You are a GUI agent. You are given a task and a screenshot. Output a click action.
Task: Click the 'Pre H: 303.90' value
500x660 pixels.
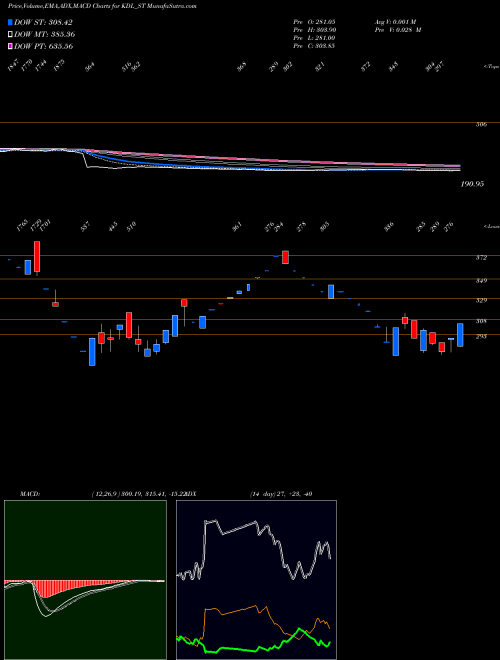click(x=314, y=30)
